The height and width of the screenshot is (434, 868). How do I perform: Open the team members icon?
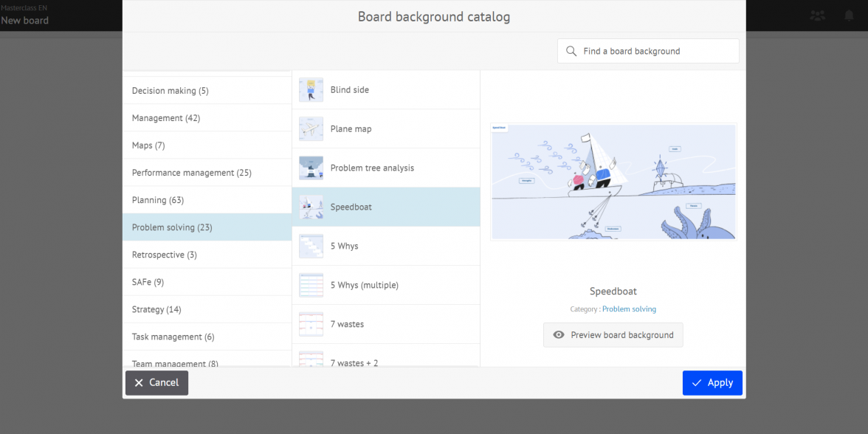coord(818,15)
